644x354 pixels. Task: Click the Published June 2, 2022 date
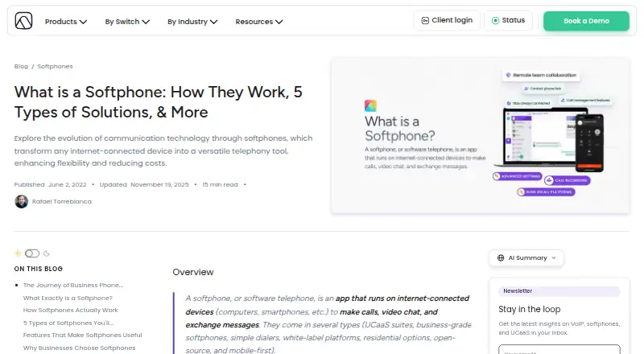click(x=51, y=184)
